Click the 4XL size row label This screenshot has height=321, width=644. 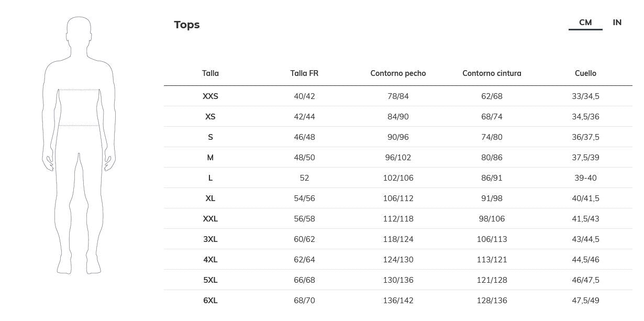pos(210,260)
